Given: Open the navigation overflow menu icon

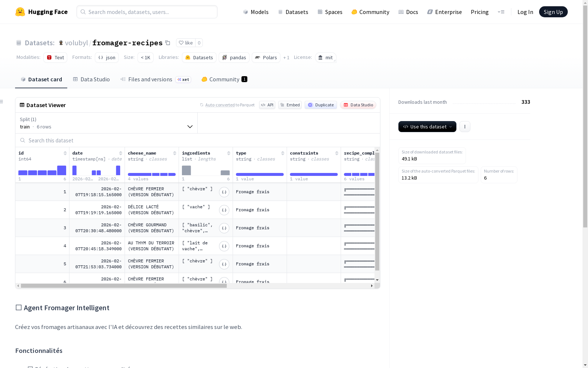Looking at the screenshot, I should 501,12.
